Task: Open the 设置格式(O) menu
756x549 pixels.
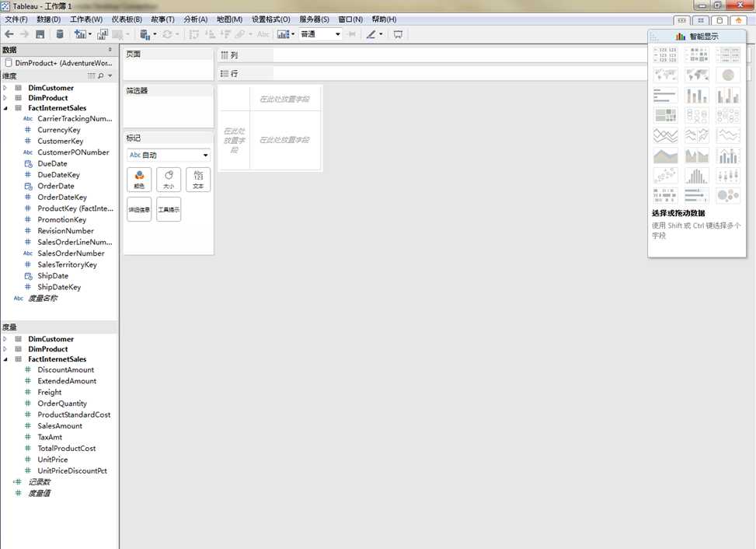Action: 271,19
